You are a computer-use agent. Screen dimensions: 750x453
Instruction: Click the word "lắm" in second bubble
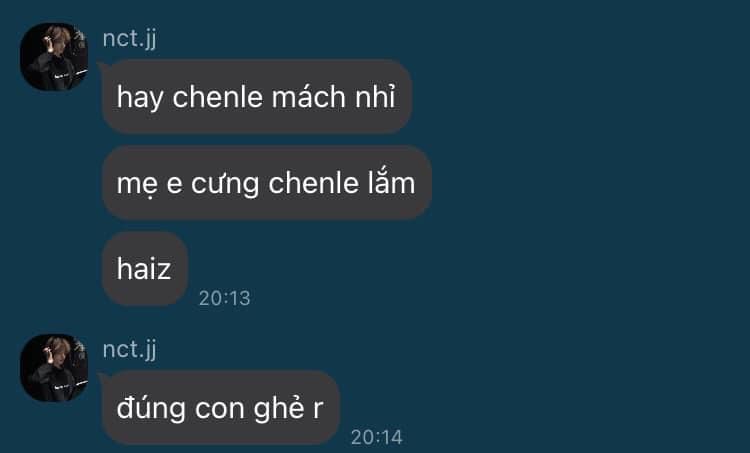pos(391,183)
